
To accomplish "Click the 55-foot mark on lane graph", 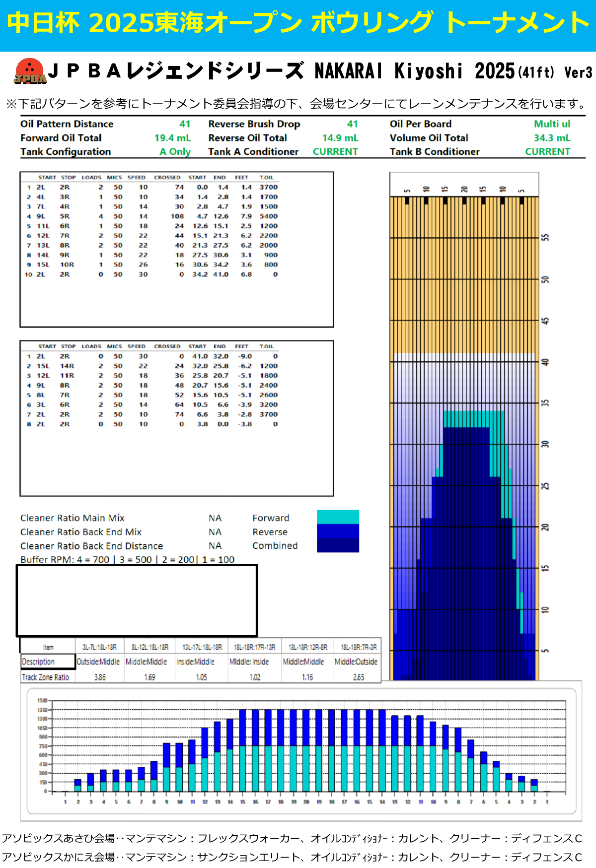I will click(545, 238).
